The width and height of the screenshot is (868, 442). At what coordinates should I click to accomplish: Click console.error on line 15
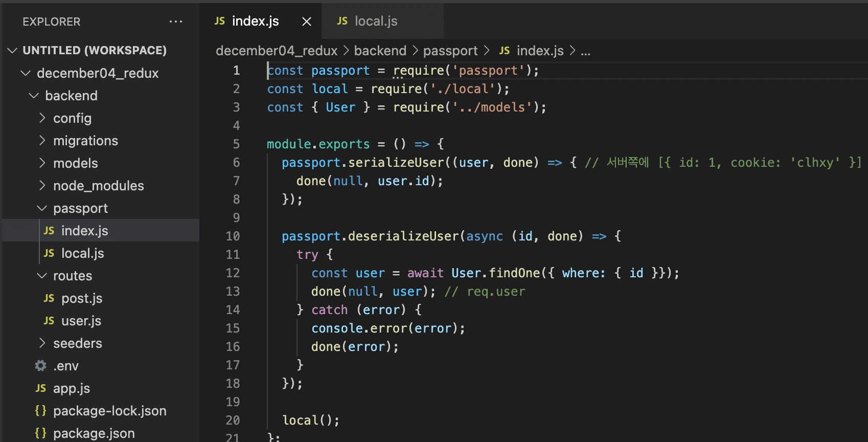pos(359,328)
